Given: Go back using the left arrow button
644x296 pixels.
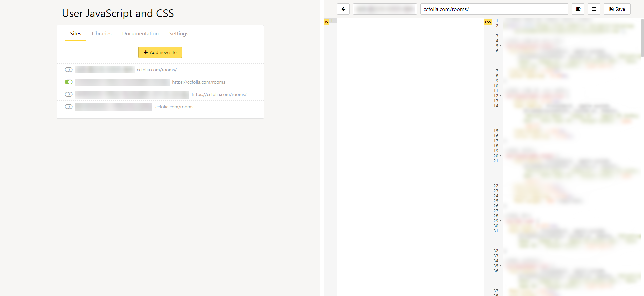Looking at the screenshot, I should pyautogui.click(x=343, y=9).
